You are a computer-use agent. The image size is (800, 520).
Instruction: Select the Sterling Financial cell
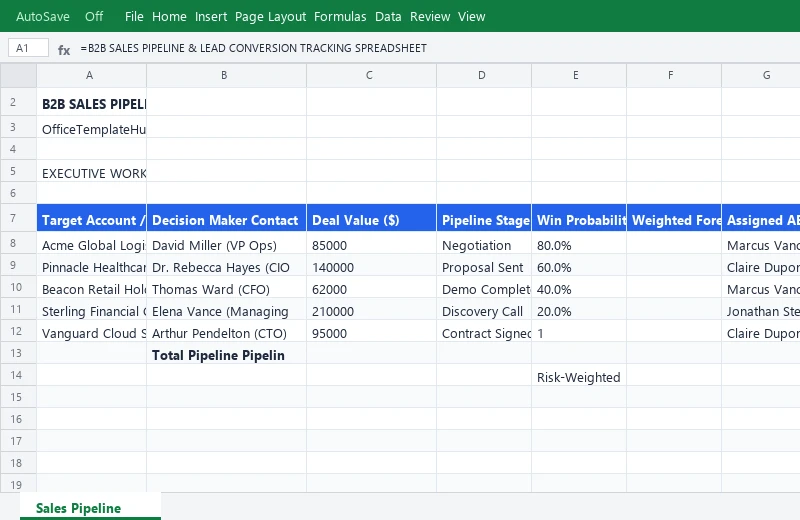pyautogui.click(x=91, y=311)
